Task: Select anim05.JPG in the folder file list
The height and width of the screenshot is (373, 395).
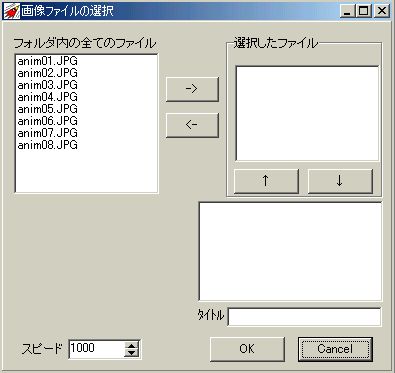Action: tap(47, 109)
